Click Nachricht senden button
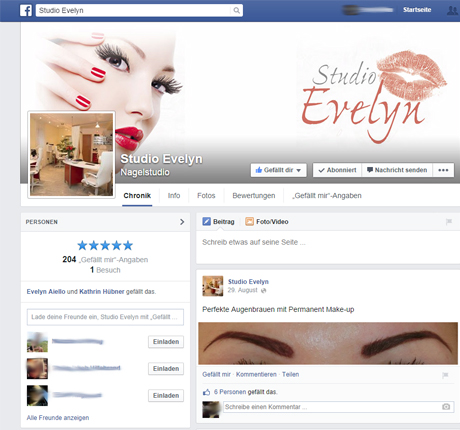 (397, 170)
